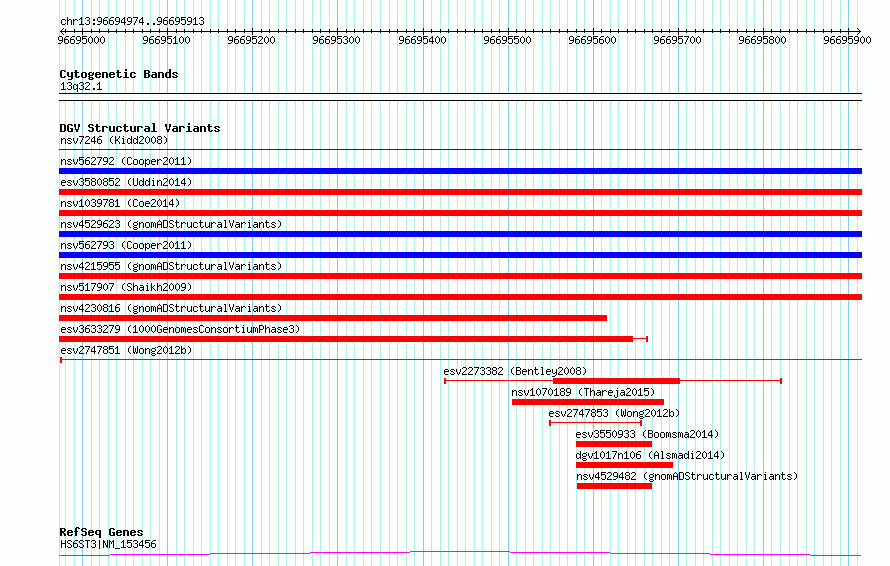Click ruler position 96695000
890x566 pixels.
[81, 40]
